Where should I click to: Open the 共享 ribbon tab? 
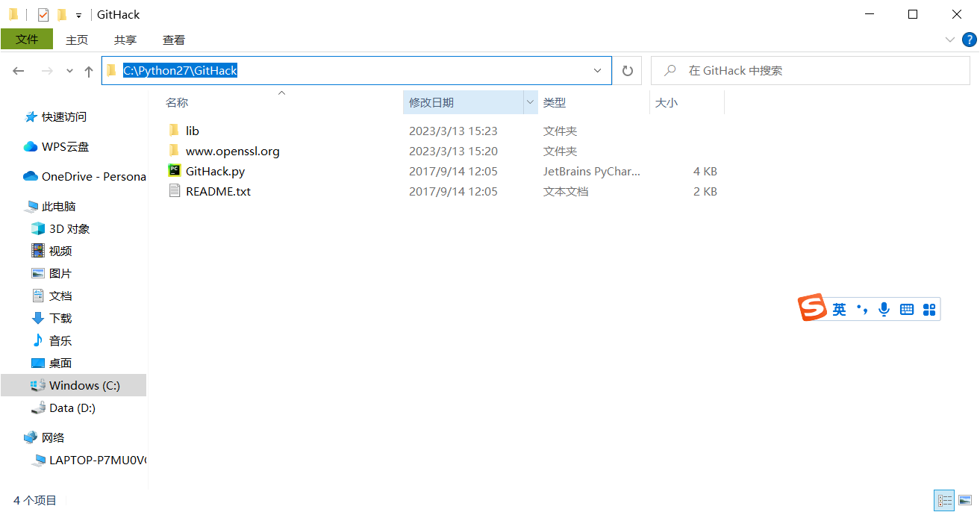(x=125, y=40)
